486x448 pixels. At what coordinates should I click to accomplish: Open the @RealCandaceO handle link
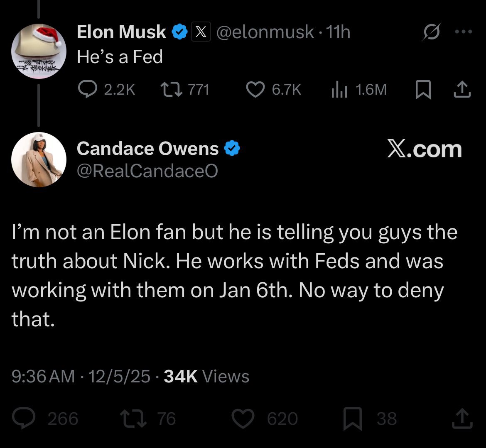point(147,171)
